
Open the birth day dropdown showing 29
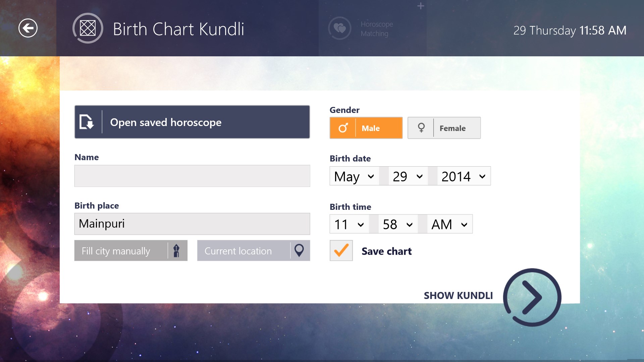tap(408, 176)
